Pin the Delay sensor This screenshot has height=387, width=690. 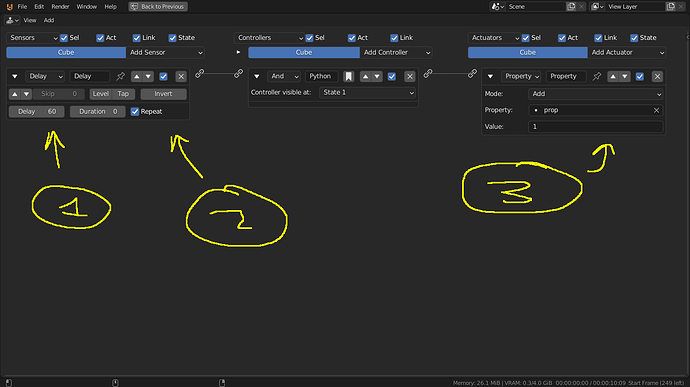120,76
